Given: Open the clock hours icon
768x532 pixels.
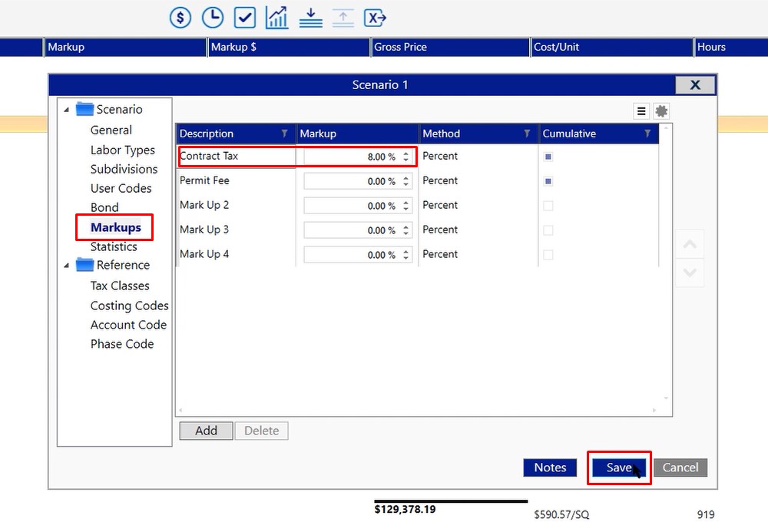Looking at the screenshot, I should pyautogui.click(x=213, y=17).
